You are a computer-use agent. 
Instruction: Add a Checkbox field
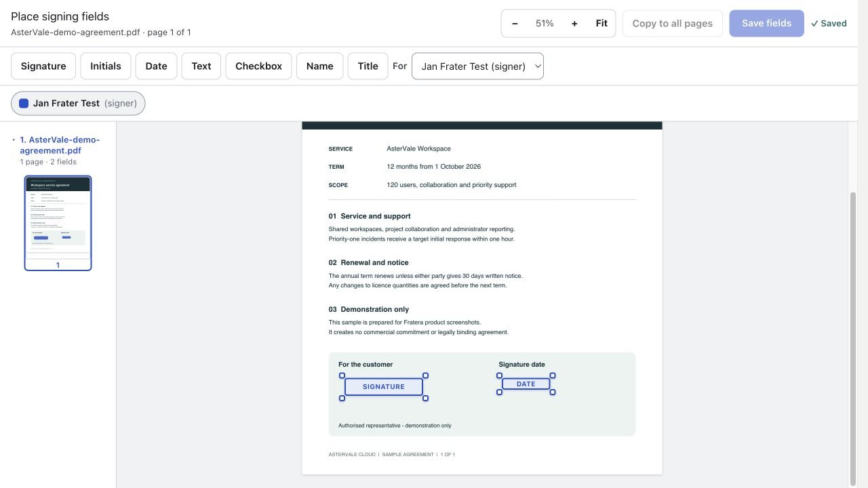click(258, 66)
